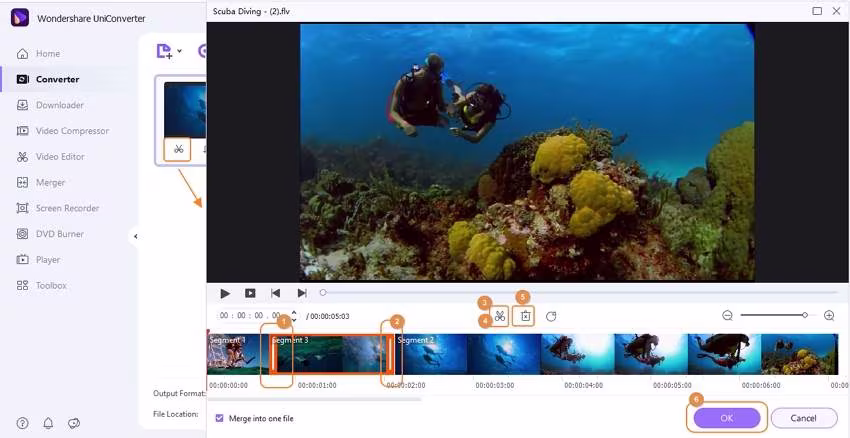Click the Player icon
This screenshot has width=850, height=438.
tap(22, 260)
